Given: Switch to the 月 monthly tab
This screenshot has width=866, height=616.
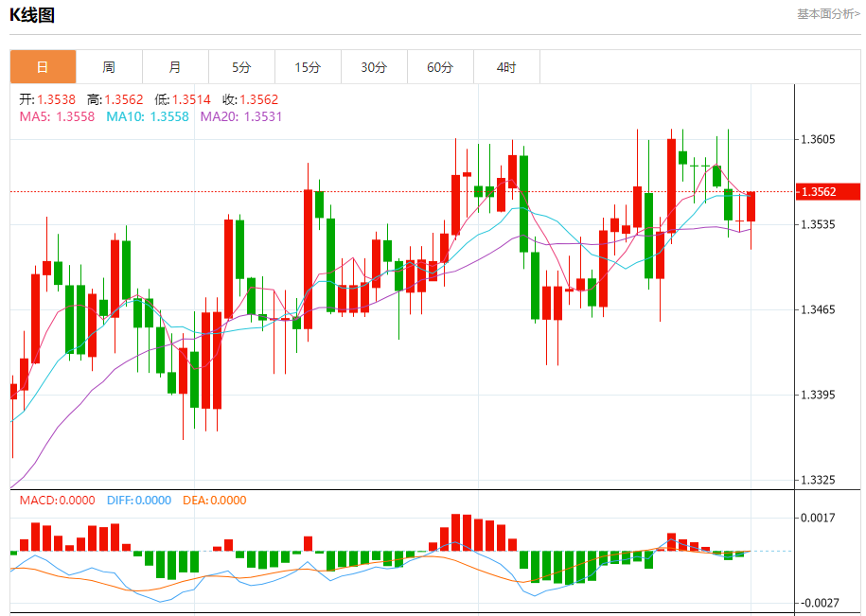Looking at the screenshot, I should tap(176, 67).
